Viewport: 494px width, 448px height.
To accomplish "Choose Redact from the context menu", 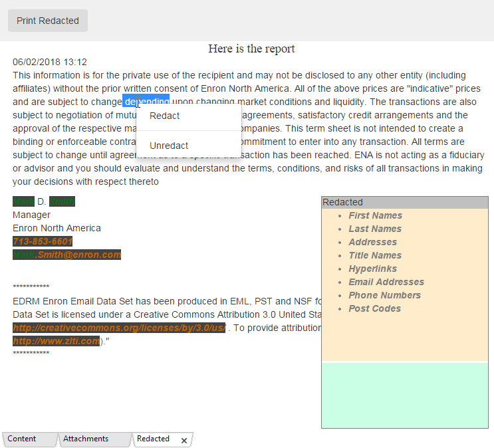I will pyautogui.click(x=164, y=116).
